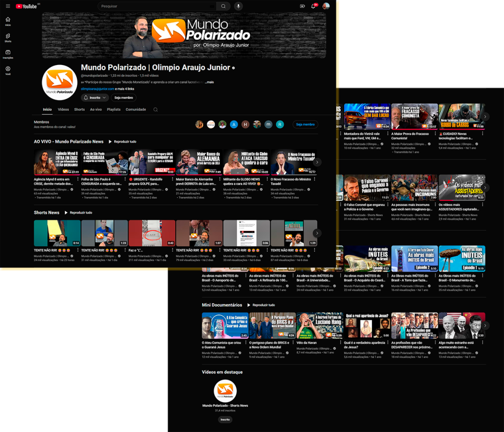Image resolution: width=504 pixels, height=432 pixels.
Task: Open A Maior Prova do Fracasso Comunista thumbnail
Action: [414, 116]
